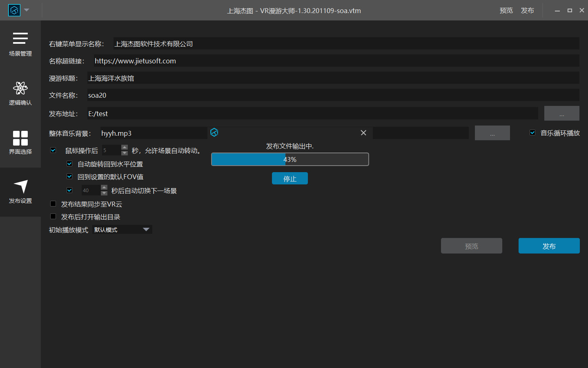Browse for background music file
The width and height of the screenshot is (588, 368).
pyautogui.click(x=492, y=133)
